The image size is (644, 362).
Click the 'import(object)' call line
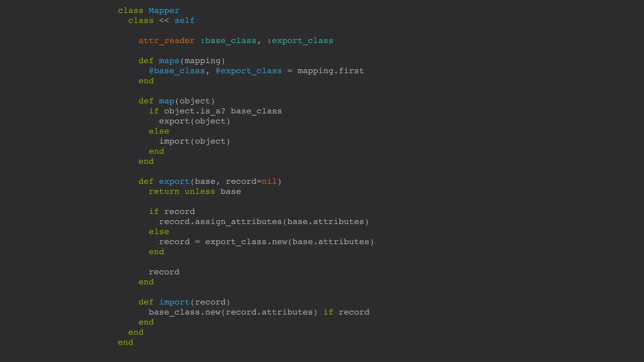[195, 141]
